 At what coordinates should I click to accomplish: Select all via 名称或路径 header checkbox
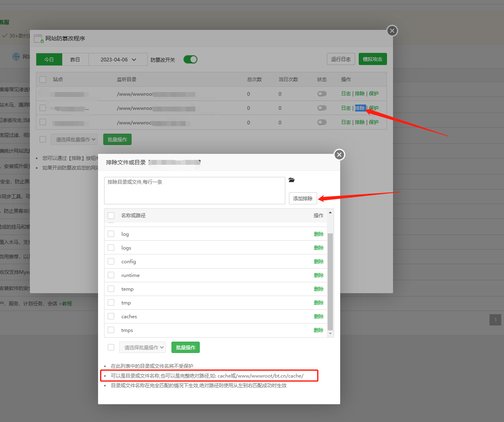(x=111, y=216)
